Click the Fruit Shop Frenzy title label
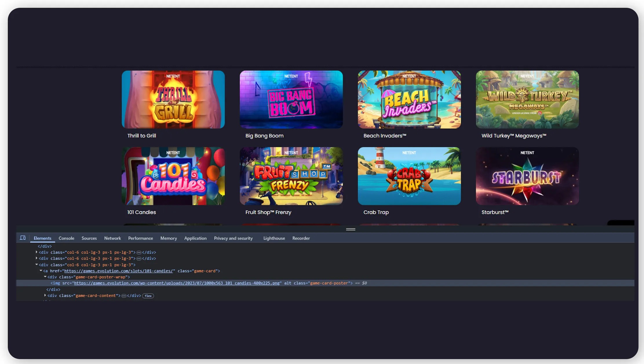644x364 pixels. point(268,212)
